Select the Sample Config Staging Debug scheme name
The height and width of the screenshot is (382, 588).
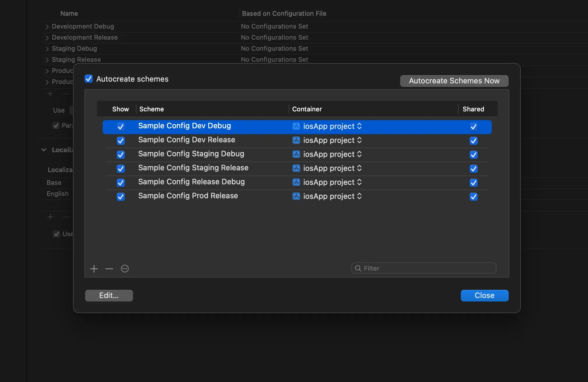[x=191, y=154]
